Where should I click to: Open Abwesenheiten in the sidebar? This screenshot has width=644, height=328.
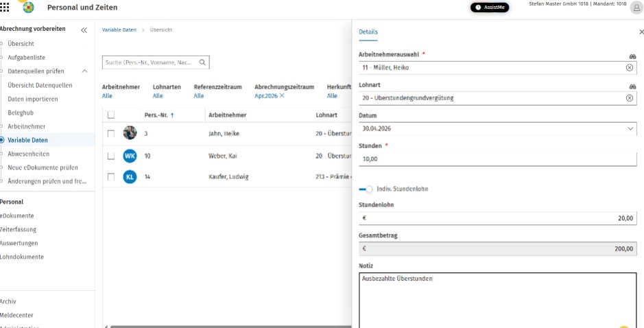28,154
